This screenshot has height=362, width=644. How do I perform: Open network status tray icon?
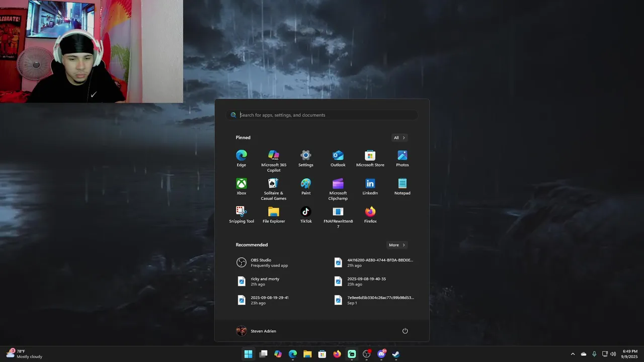coord(605,354)
